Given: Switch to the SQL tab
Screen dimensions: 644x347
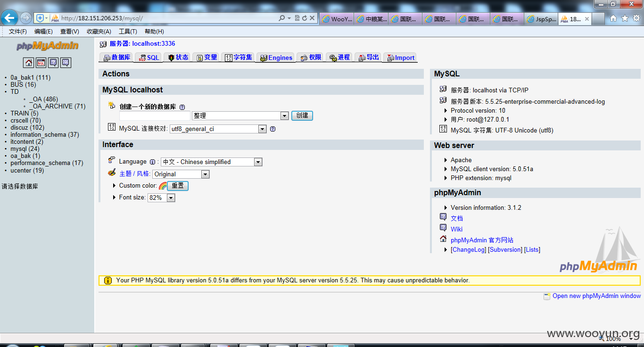Looking at the screenshot, I should (149, 58).
